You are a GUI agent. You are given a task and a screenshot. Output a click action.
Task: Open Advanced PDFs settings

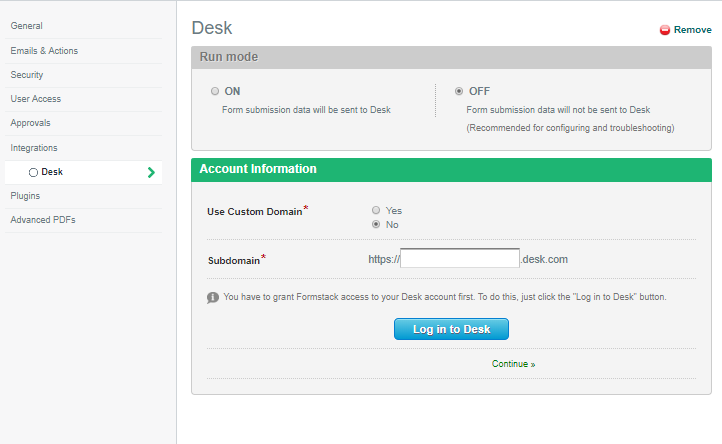pyautogui.click(x=43, y=220)
